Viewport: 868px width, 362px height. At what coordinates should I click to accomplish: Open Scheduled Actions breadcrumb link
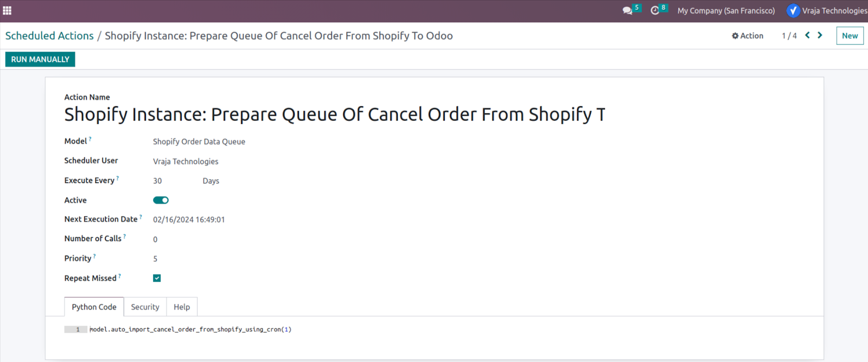click(x=49, y=36)
